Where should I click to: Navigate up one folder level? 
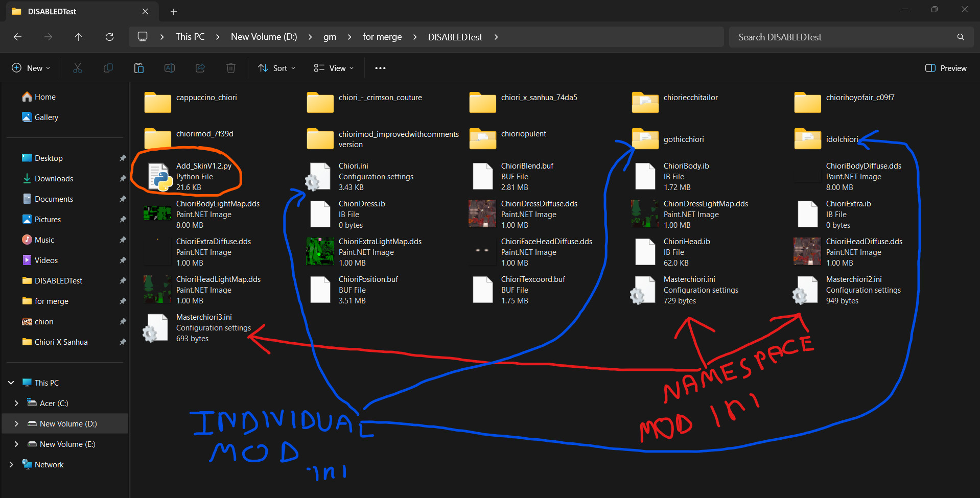point(79,37)
